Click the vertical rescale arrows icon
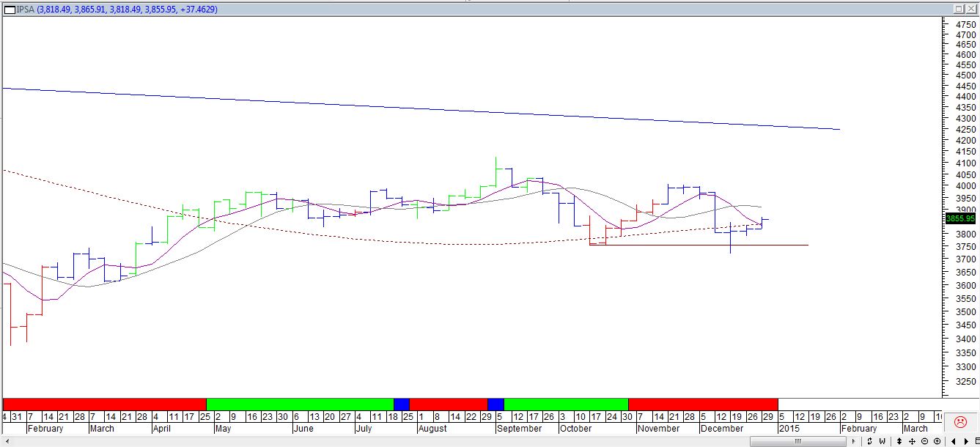The image size is (980, 447). pyautogui.click(x=899, y=441)
